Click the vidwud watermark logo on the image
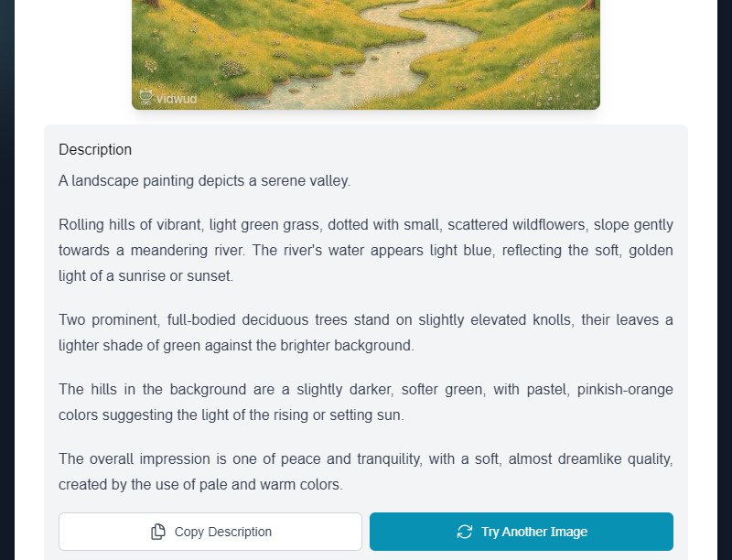 (145, 97)
